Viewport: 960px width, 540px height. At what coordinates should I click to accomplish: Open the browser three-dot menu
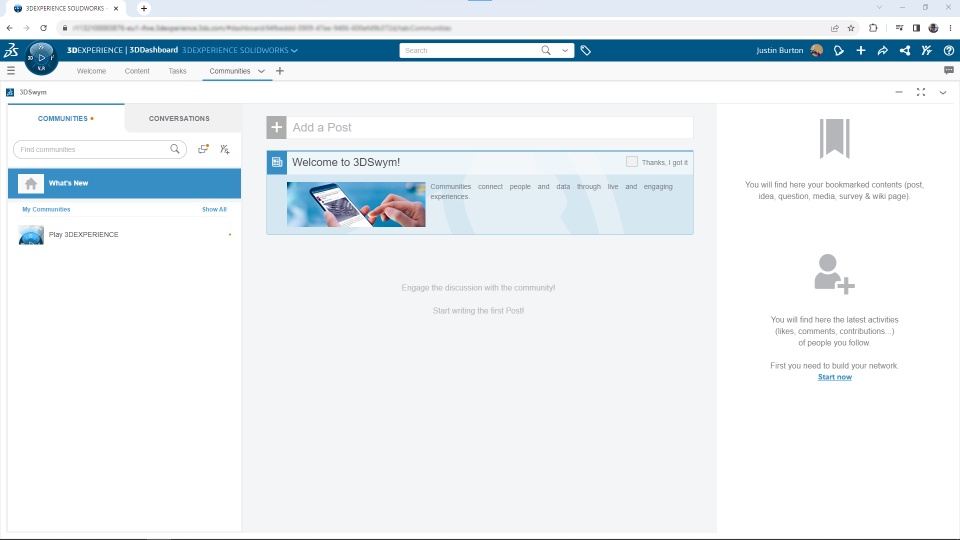click(x=950, y=28)
